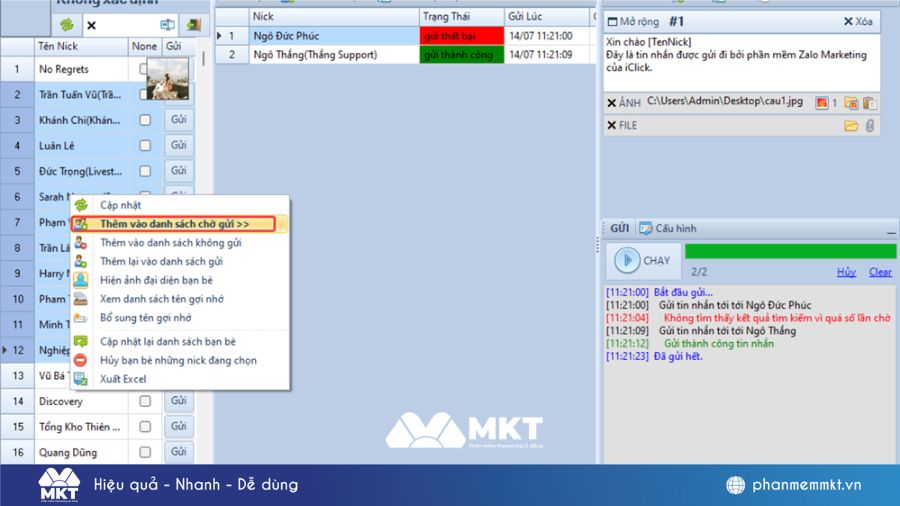Screen dimensions: 900x506
Task: Click the green refresh icon above nick list
Action: pos(67,25)
